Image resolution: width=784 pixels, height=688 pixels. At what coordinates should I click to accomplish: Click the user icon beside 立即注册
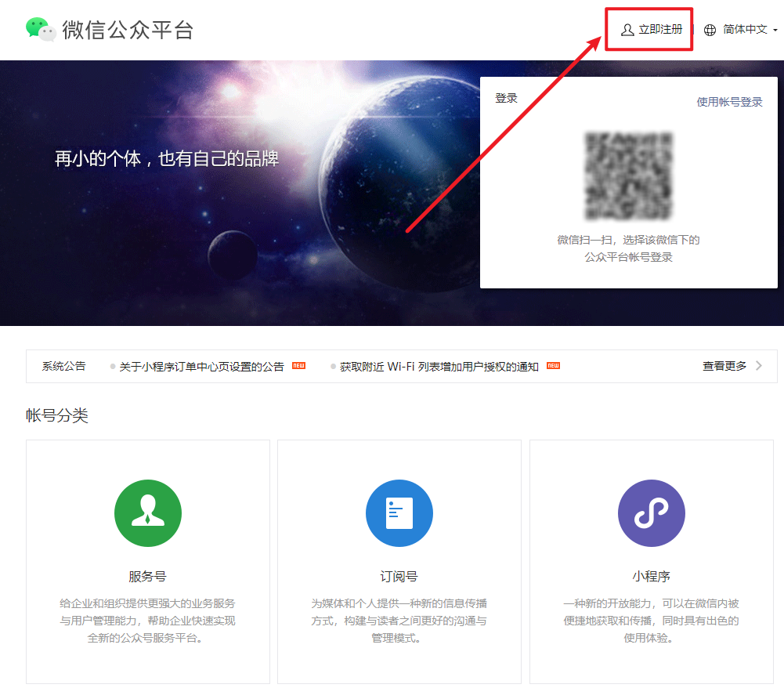627,30
